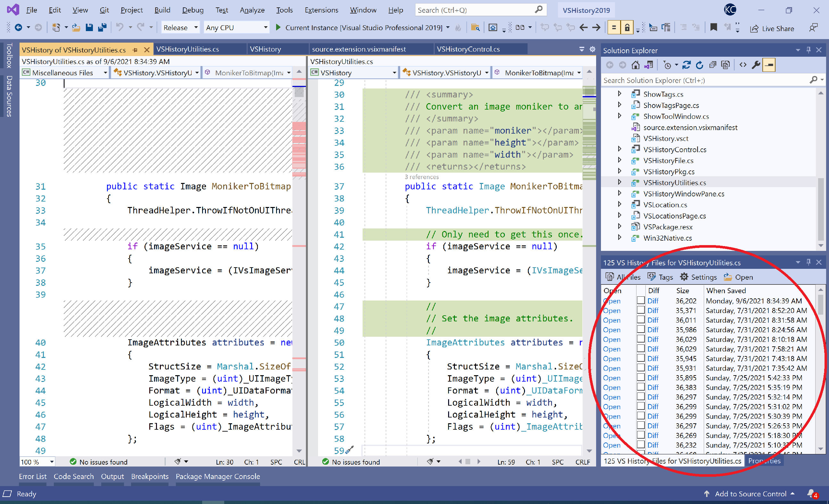This screenshot has height=504, width=829.
Task: Open Settings in the VS History panel
Action: (698, 277)
